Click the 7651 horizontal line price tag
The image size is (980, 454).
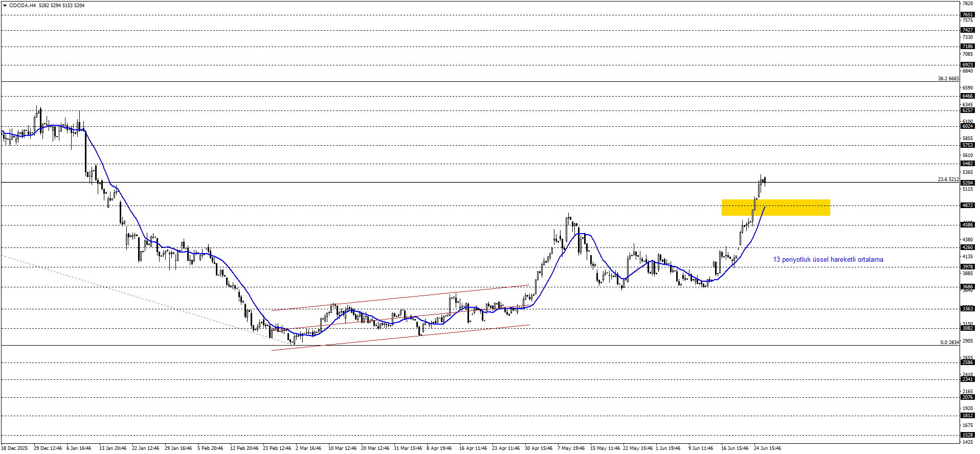pos(967,15)
